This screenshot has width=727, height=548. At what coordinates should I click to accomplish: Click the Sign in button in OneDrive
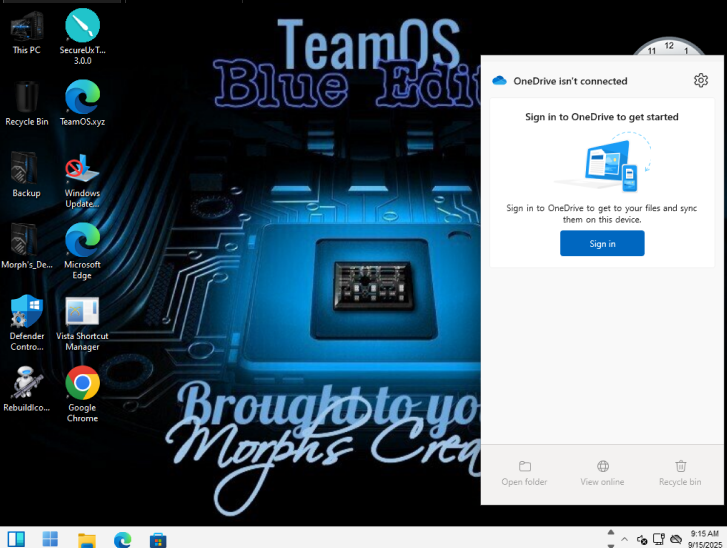[602, 243]
